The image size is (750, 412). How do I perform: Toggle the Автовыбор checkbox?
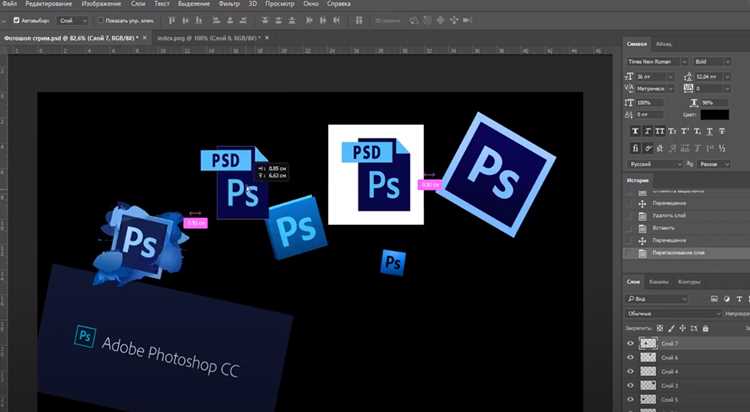(16, 21)
